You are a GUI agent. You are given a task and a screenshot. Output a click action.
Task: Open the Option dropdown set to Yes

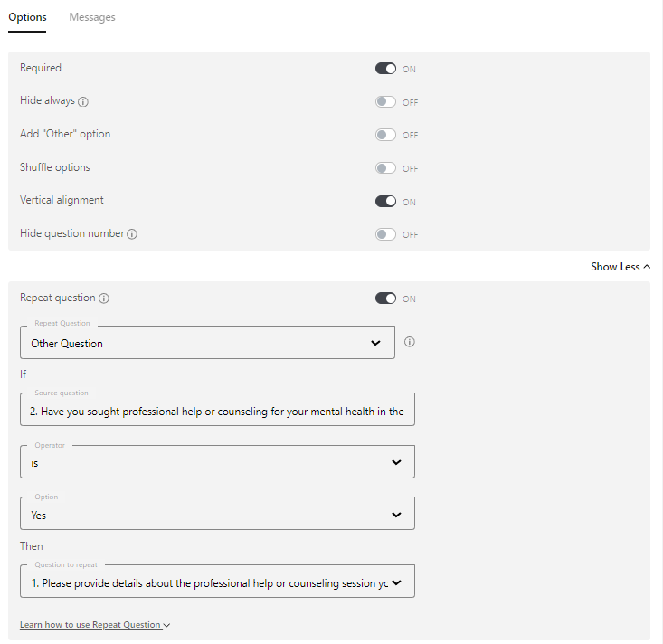pos(217,514)
